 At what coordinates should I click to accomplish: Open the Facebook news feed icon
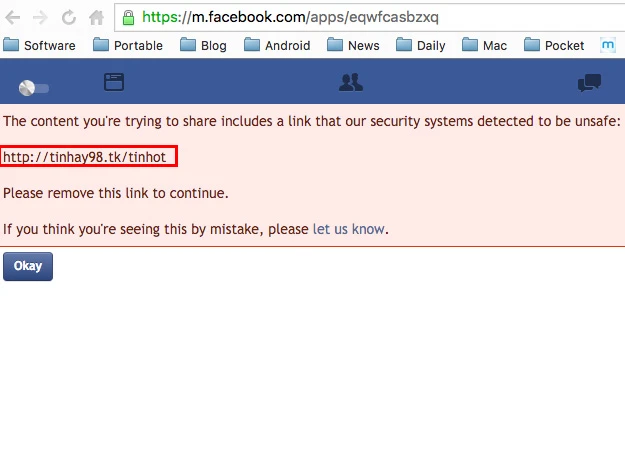pos(114,83)
